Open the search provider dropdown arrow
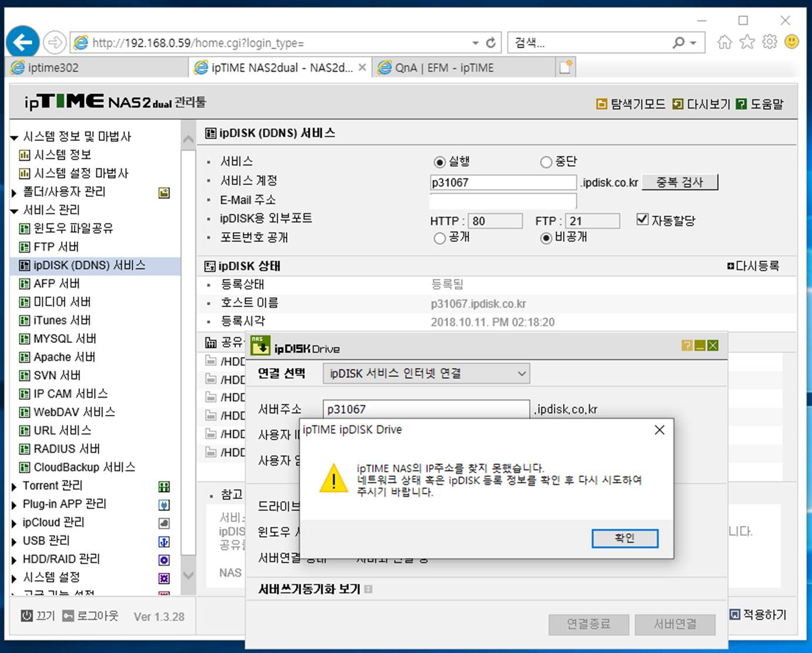This screenshot has height=653, width=812. (693, 43)
